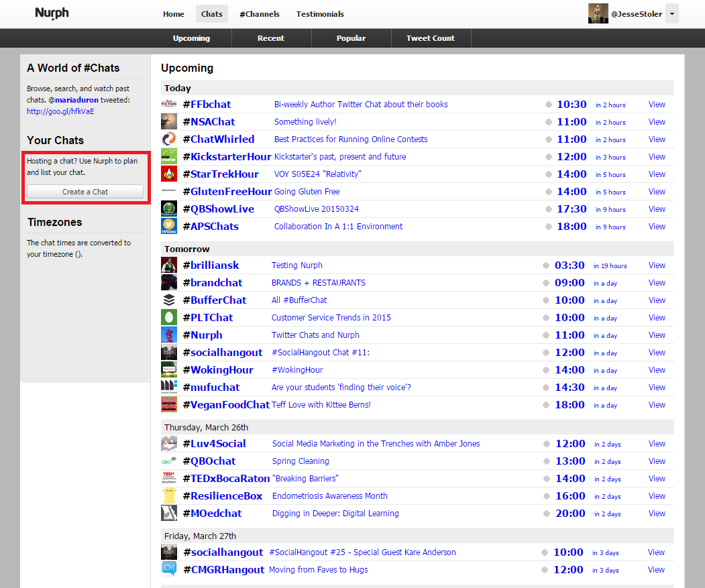Viewport: 705px width, 588px height.
Task: Open the goo.gl/hfkVaE tweeted link
Action: 60,111
